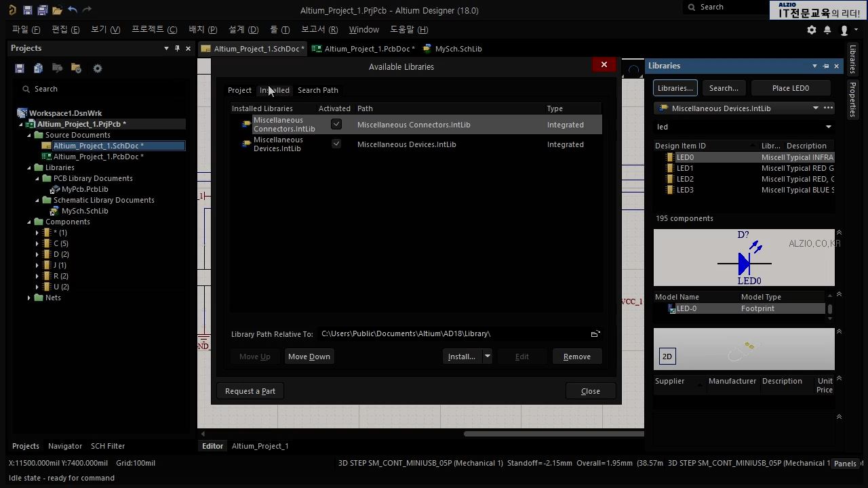Switch to the Project tab in Available Libraries
This screenshot has height=488, width=868.
click(239, 90)
